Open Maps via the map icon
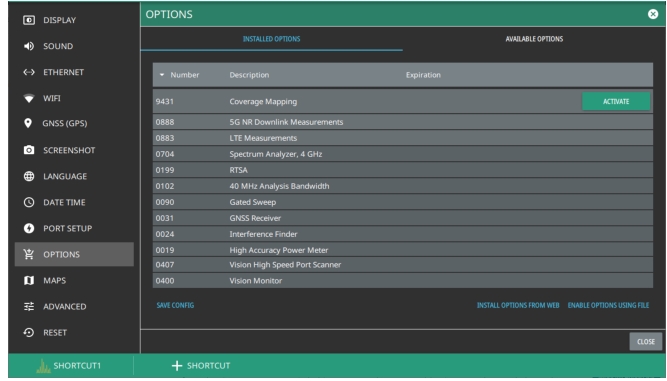This screenshot has height=381, width=667. tap(29, 280)
